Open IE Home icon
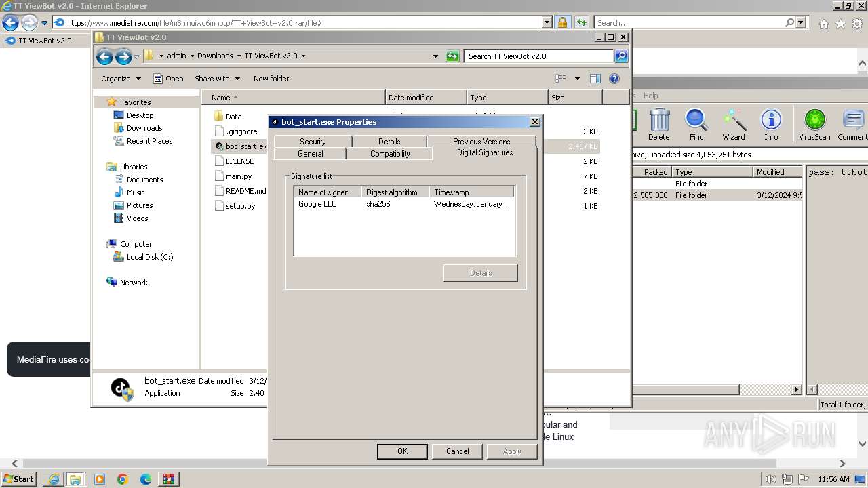The image size is (868, 488). tap(823, 24)
